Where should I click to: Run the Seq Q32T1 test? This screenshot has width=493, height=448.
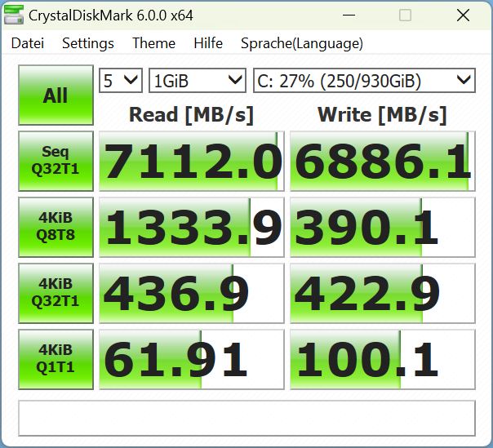point(56,162)
